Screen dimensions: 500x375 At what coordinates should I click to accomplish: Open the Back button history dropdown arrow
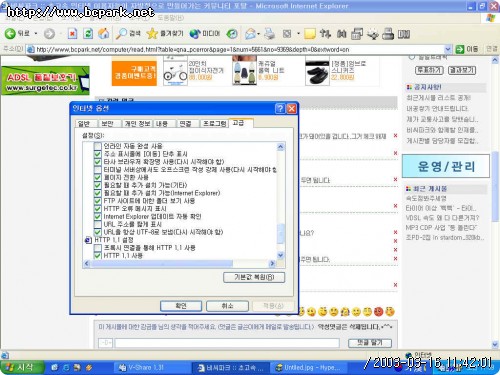click(36, 34)
